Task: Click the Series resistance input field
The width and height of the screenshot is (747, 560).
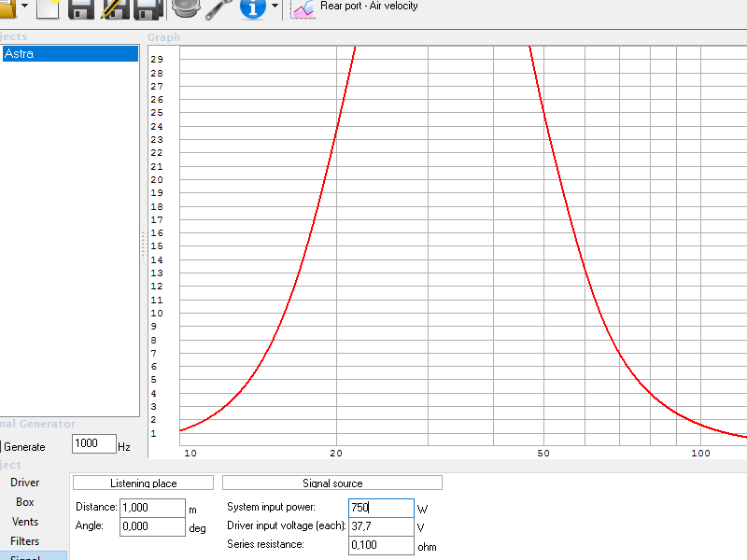Action: [x=380, y=545]
